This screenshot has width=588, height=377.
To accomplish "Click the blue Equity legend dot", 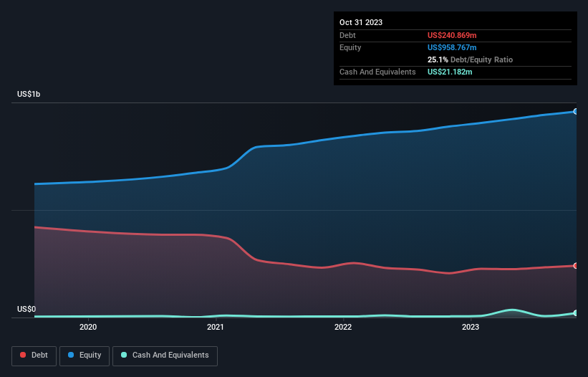I will tap(71, 355).
